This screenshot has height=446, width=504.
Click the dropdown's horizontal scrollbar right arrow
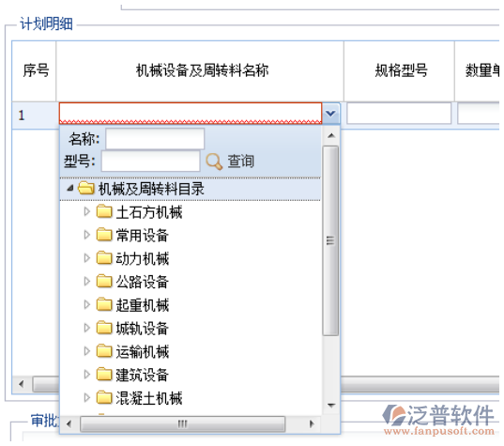coord(312,423)
